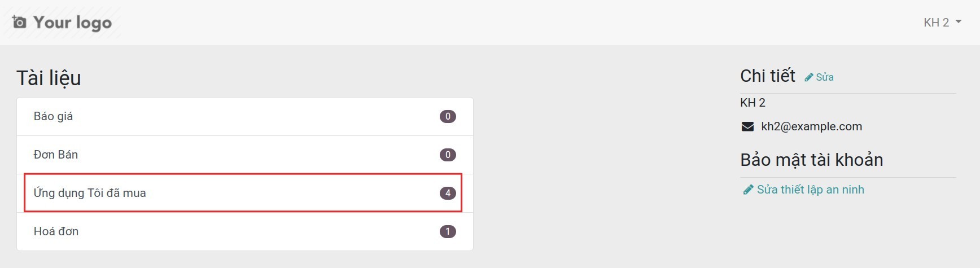Click the Hoá đơn badge showing 1
Screen dimensions: 980x268
click(448, 231)
